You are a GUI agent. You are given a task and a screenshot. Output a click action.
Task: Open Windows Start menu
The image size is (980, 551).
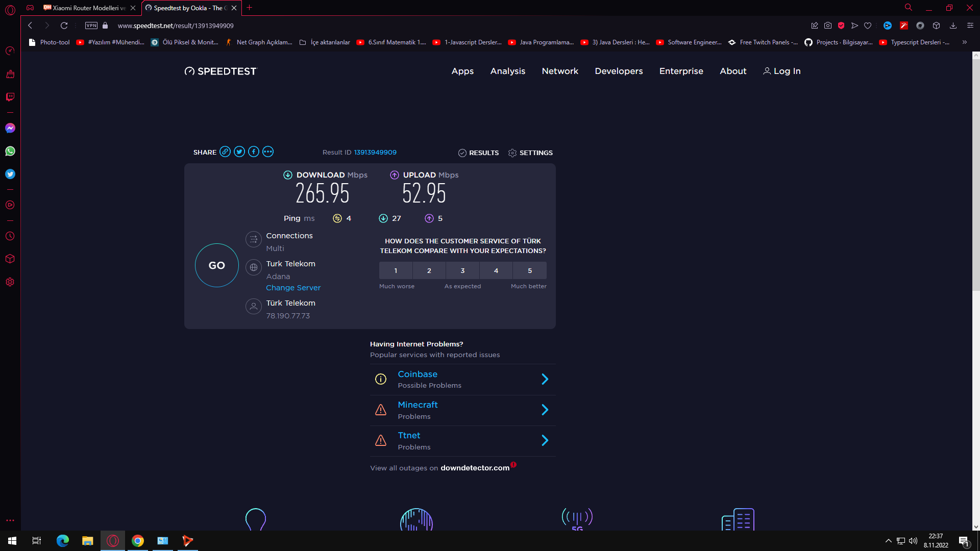[12, 541]
